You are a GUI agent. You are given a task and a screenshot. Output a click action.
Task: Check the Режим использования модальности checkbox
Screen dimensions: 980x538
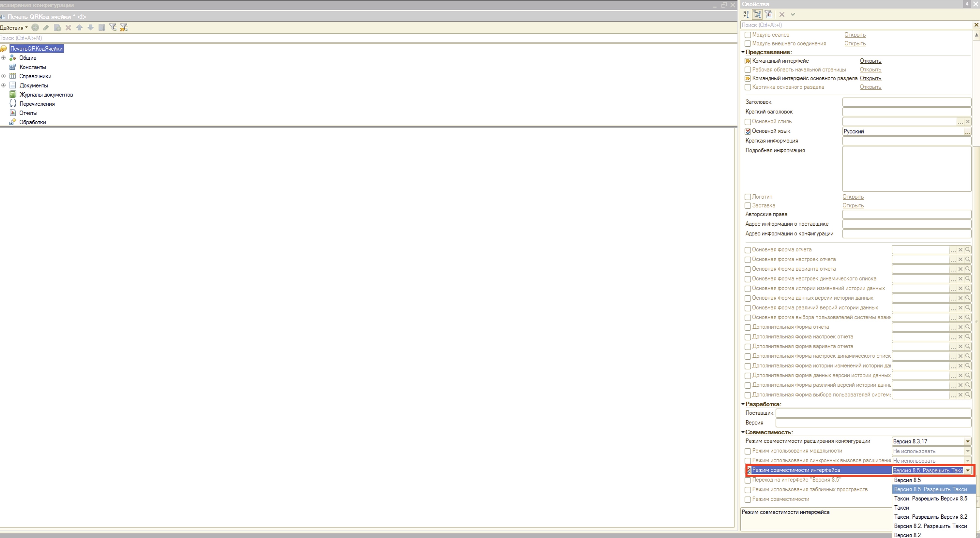pyautogui.click(x=748, y=451)
